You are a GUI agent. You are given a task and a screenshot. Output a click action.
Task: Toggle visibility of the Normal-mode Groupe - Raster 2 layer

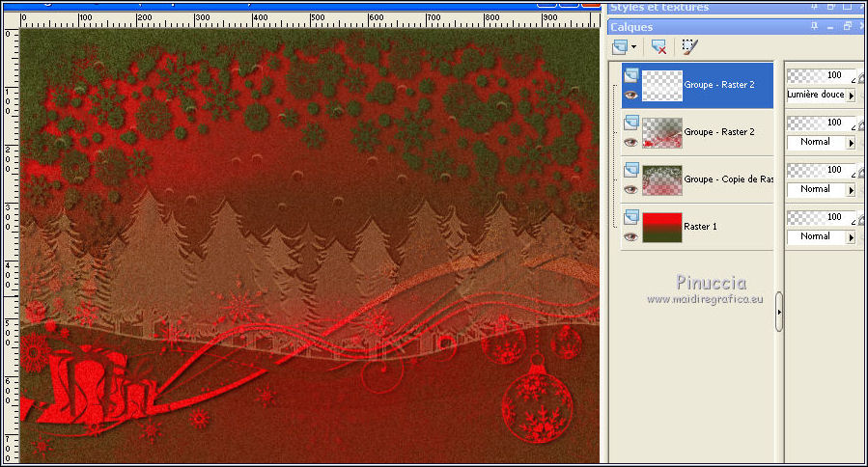tap(631, 142)
